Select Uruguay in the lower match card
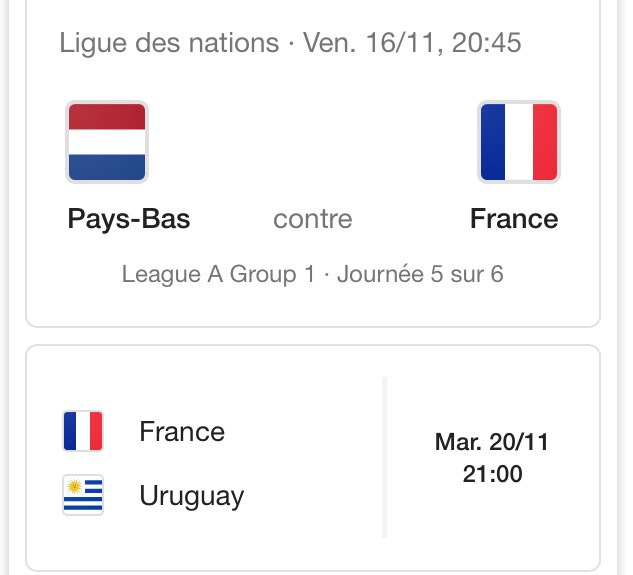Viewport: 633px width, 575px height. [x=192, y=497]
